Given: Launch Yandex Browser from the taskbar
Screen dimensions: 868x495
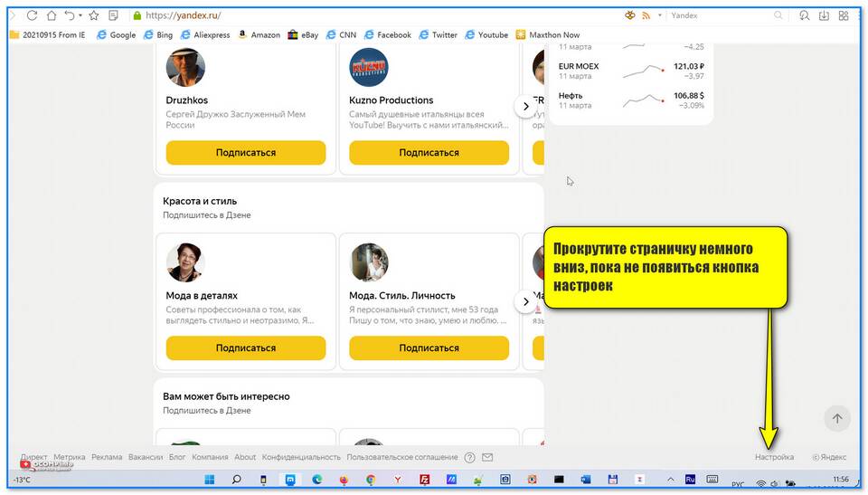Looking at the screenshot, I should pos(398,480).
